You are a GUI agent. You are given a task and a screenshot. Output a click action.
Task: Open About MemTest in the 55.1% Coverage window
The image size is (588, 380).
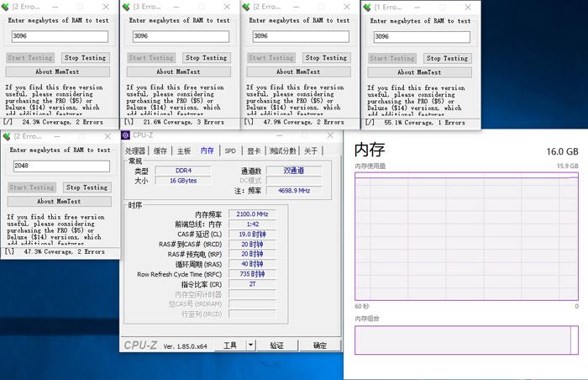(x=419, y=72)
